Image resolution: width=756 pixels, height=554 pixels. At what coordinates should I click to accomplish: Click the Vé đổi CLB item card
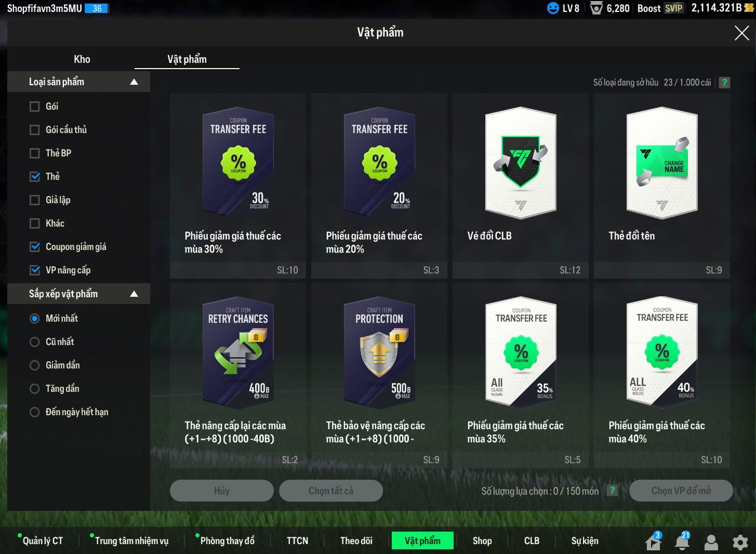(520, 186)
